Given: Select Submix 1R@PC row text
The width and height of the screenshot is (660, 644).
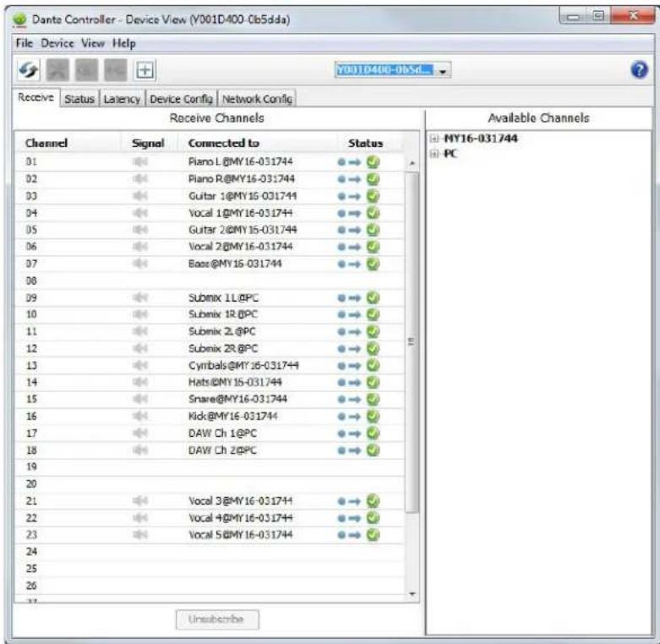Looking at the screenshot, I should point(223,314).
